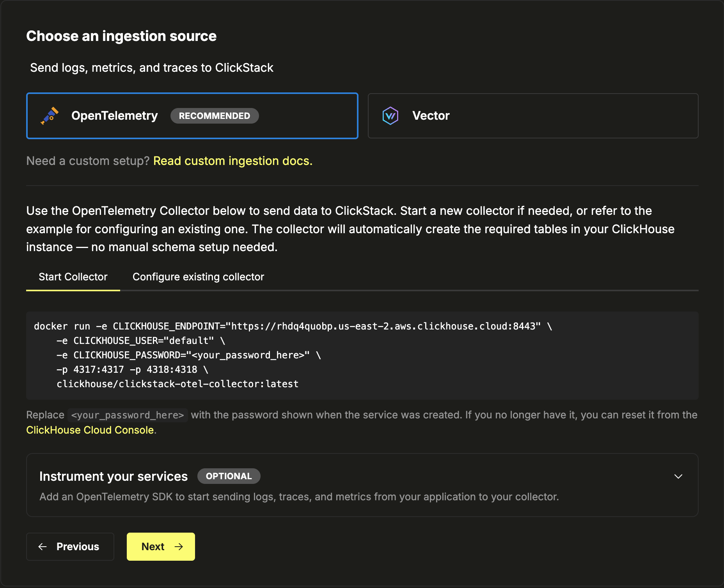This screenshot has height=588, width=724.
Task: Click the docker run command code block
Action: pyautogui.click(x=362, y=355)
